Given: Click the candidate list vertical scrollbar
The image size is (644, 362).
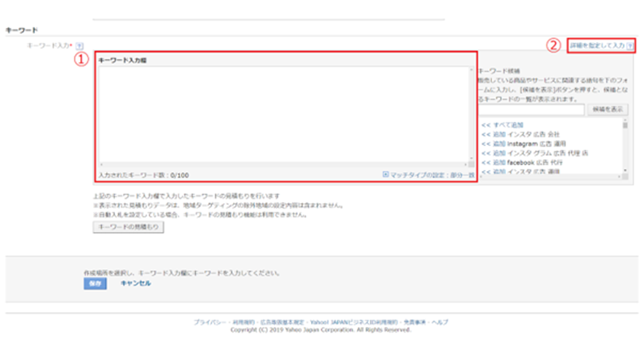Looking at the screenshot, I should [x=625, y=147].
